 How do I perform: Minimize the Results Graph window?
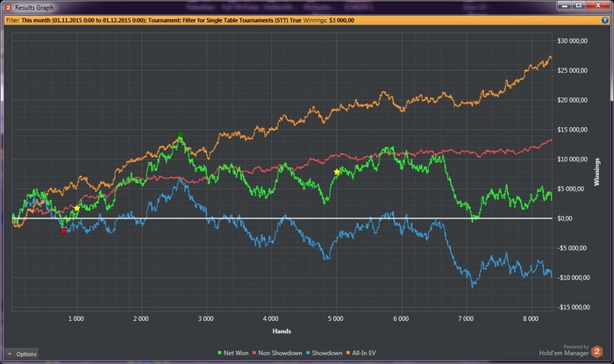pyautogui.click(x=564, y=5)
